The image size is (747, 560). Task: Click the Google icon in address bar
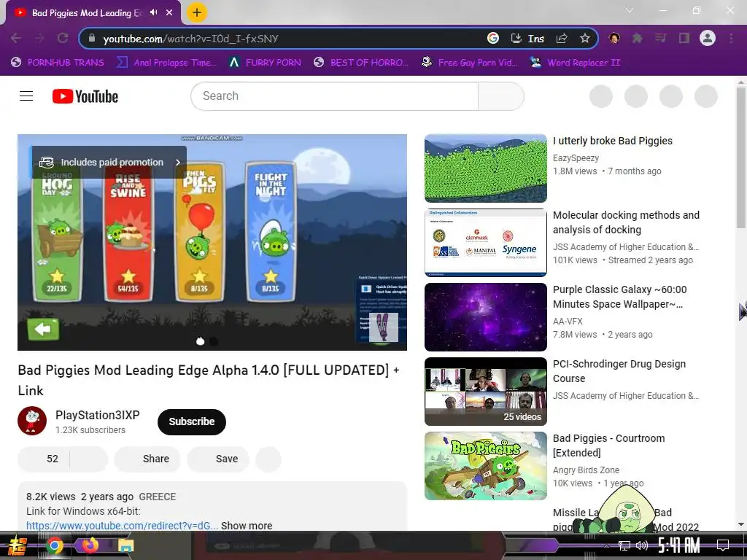click(x=493, y=38)
